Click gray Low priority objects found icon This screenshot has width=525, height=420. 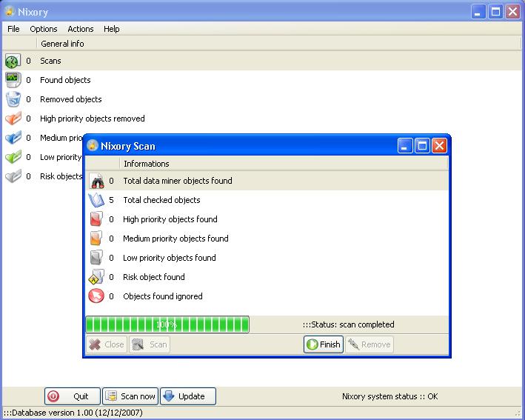coord(96,258)
